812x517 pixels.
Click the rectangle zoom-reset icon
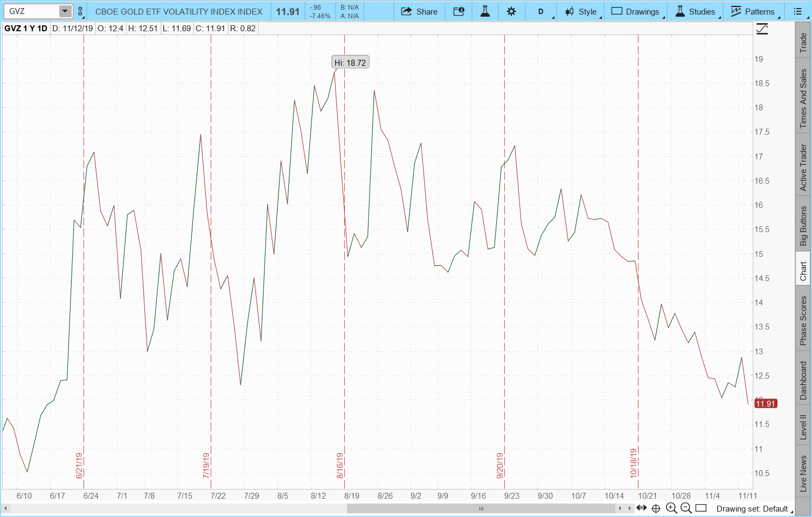tap(701, 508)
